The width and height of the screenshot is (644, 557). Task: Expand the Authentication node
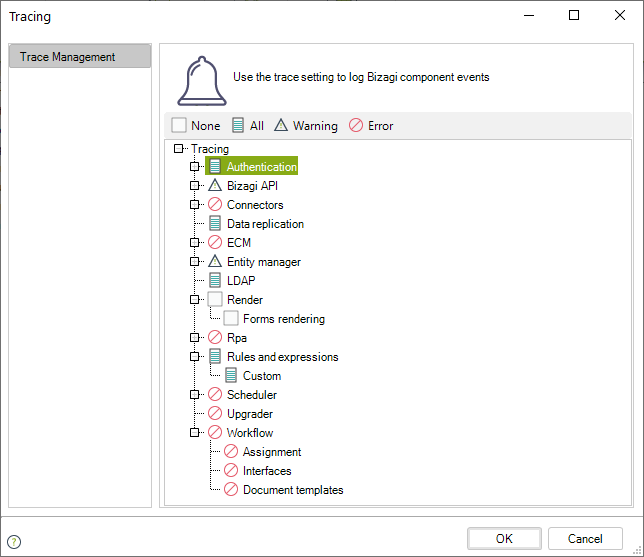click(x=194, y=166)
